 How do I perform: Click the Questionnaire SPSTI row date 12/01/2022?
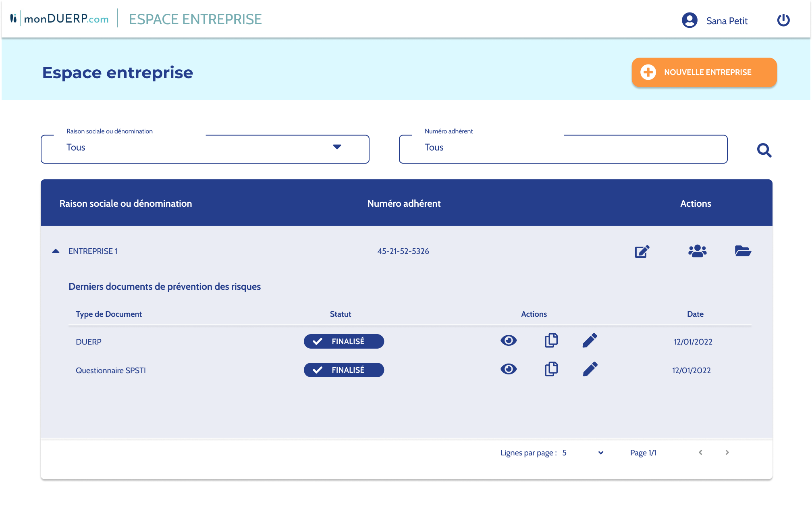coord(692,370)
